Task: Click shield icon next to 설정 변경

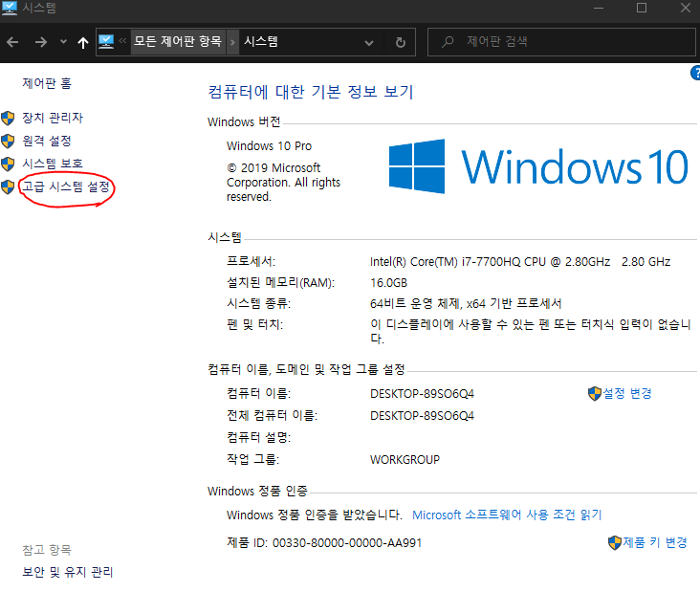Action: pyautogui.click(x=595, y=394)
